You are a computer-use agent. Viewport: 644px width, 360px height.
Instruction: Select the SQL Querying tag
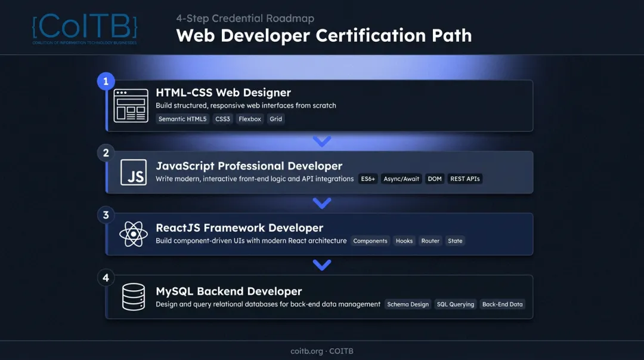456,304
